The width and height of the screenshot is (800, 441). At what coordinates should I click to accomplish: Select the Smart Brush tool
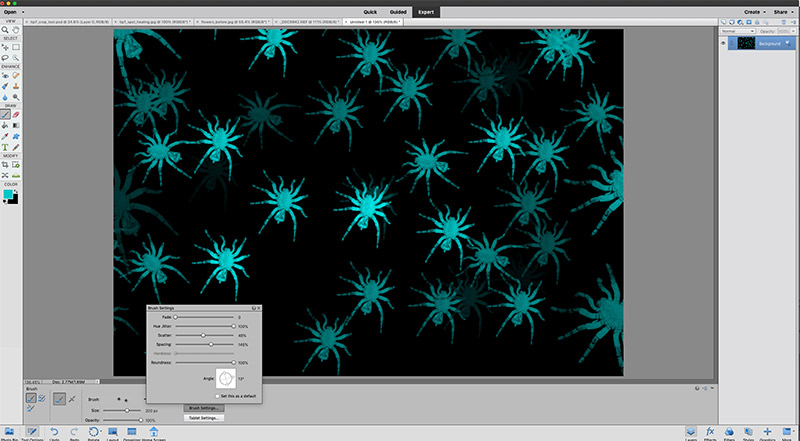pos(5,86)
